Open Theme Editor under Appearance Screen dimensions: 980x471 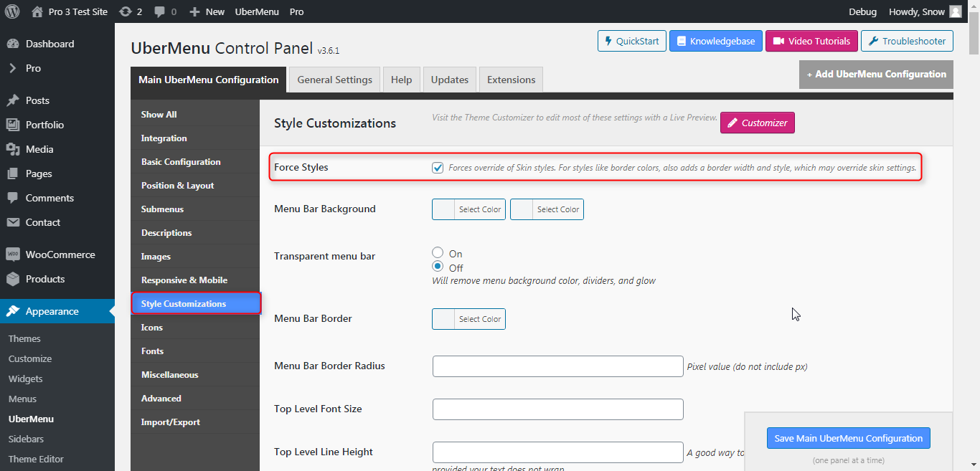(x=36, y=460)
